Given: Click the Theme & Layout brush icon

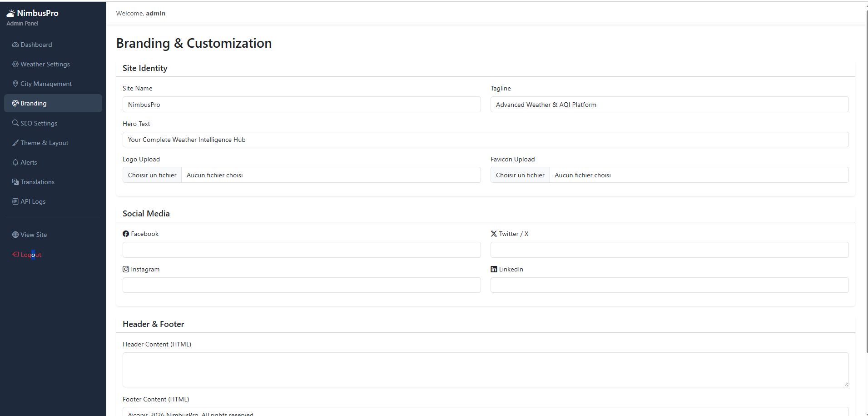Looking at the screenshot, I should click(15, 143).
